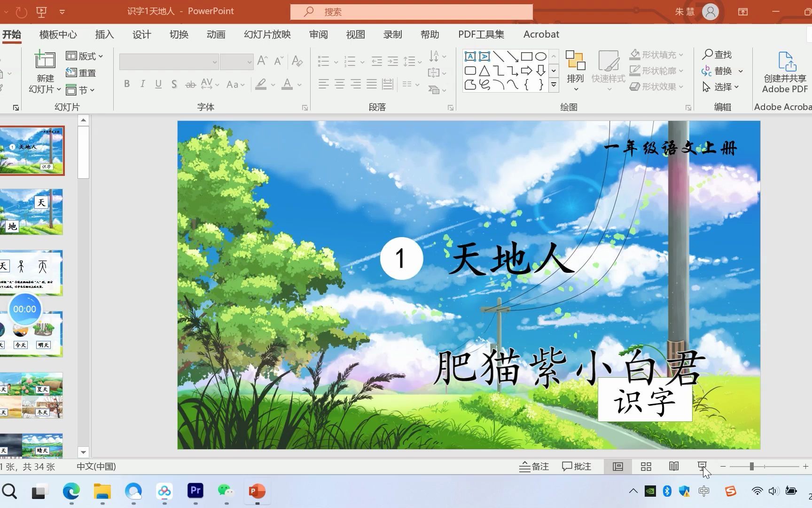The height and width of the screenshot is (508, 812).
Task: Click the Reset slide icon
Action: tap(71, 73)
